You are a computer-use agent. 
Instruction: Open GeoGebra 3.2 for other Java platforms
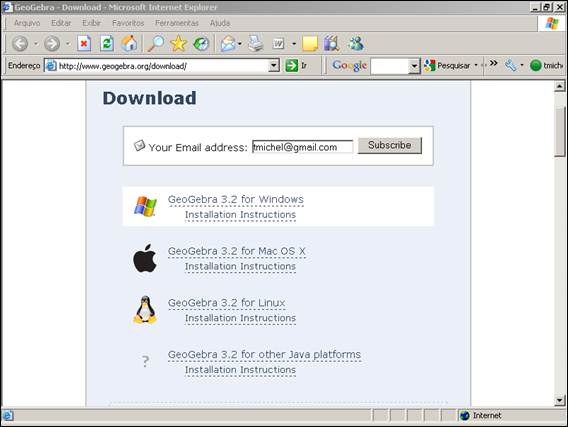coord(264,354)
